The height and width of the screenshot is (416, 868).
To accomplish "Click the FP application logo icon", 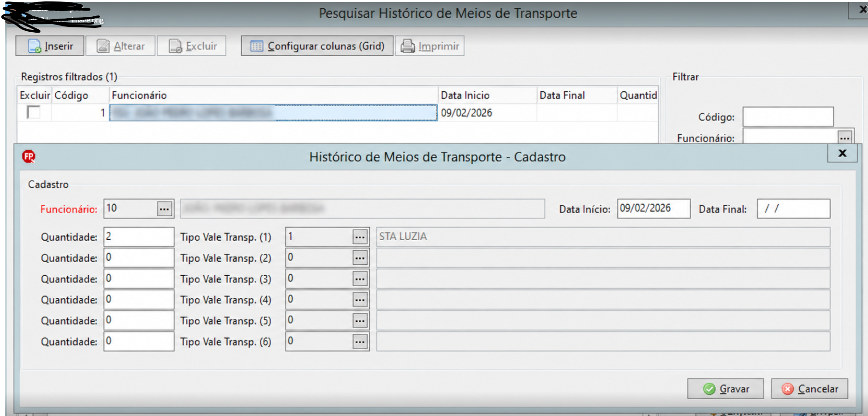I will click(29, 156).
